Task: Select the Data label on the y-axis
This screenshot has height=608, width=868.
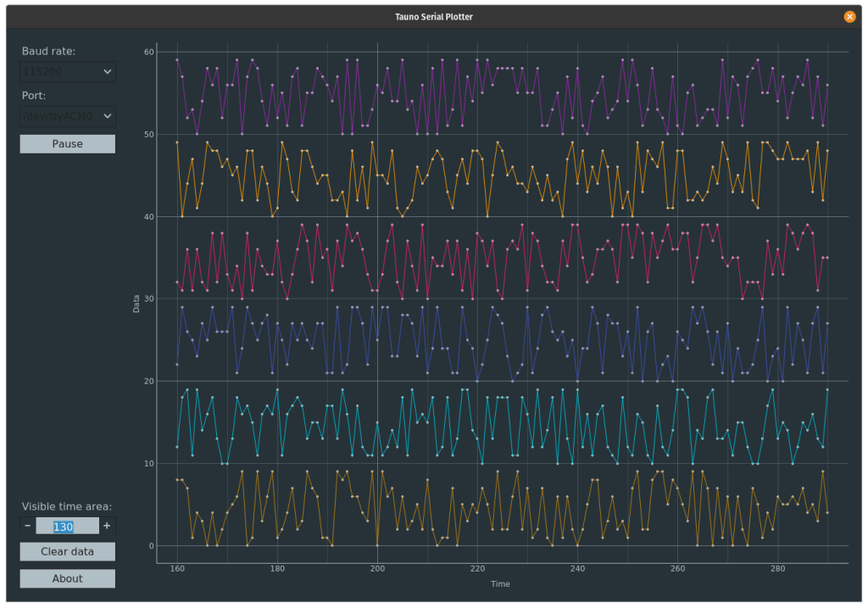Action: pyautogui.click(x=136, y=304)
